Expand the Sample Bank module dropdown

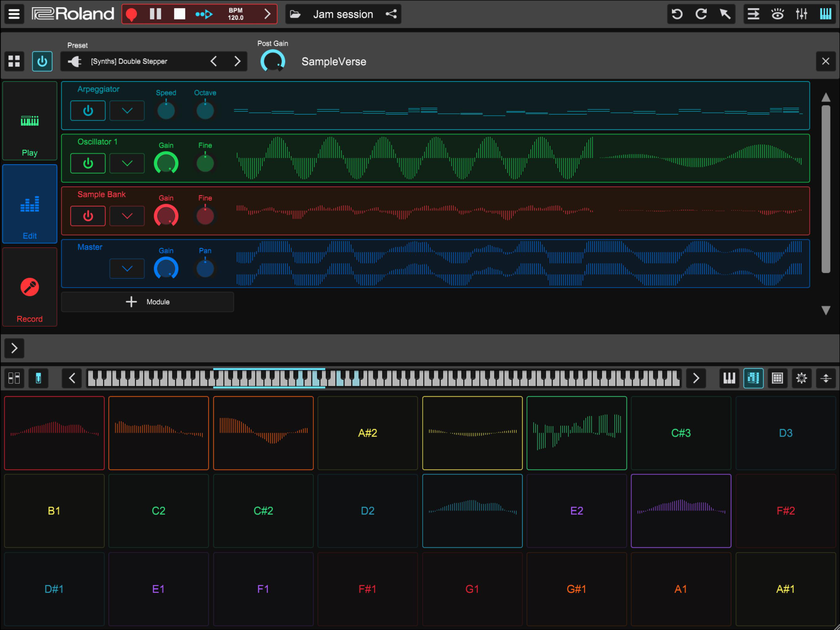127,216
